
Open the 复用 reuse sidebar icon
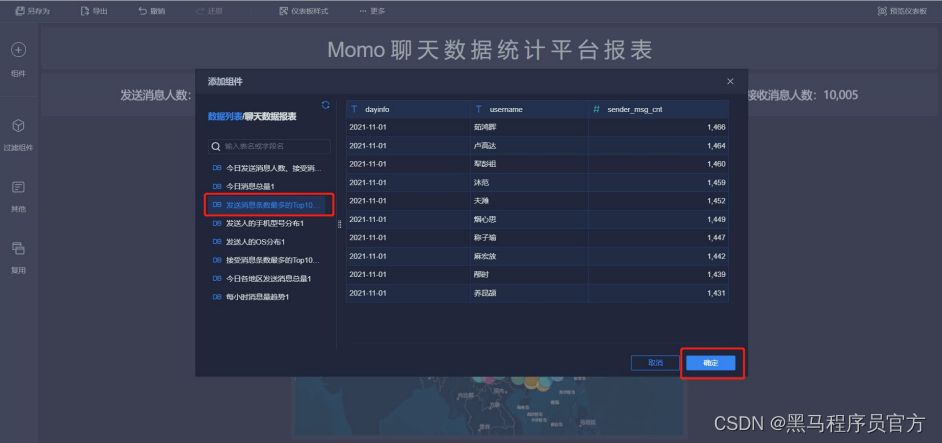click(x=19, y=248)
